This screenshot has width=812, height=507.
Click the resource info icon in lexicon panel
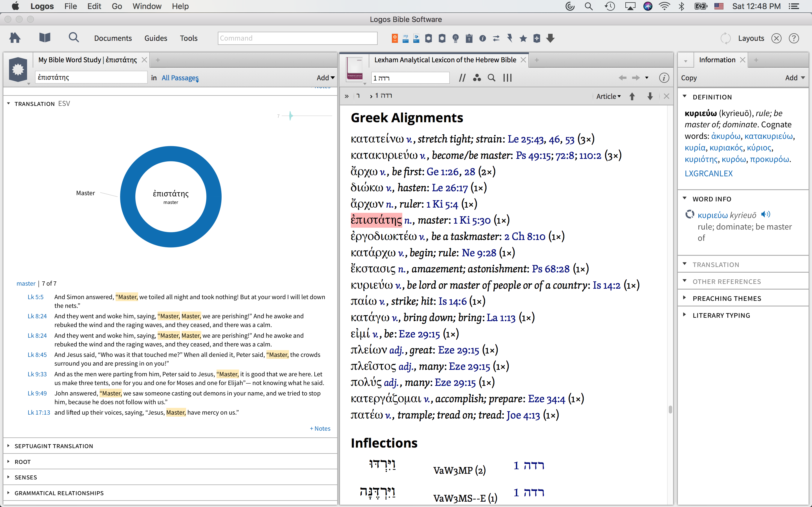pyautogui.click(x=664, y=78)
